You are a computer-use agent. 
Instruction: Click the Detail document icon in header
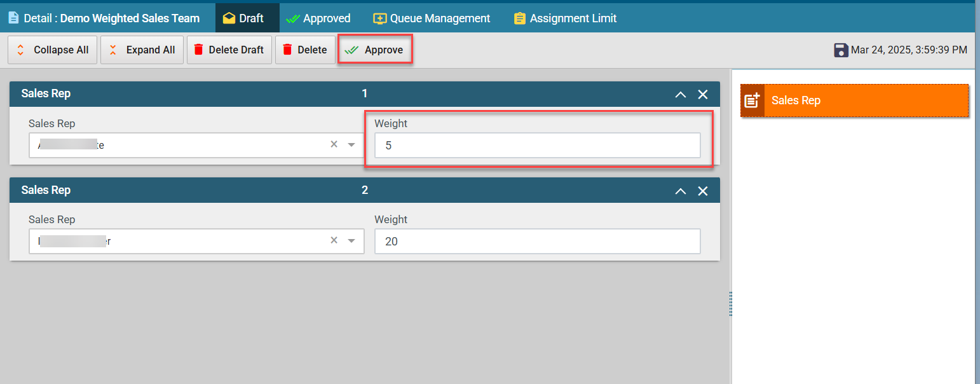(13, 18)
